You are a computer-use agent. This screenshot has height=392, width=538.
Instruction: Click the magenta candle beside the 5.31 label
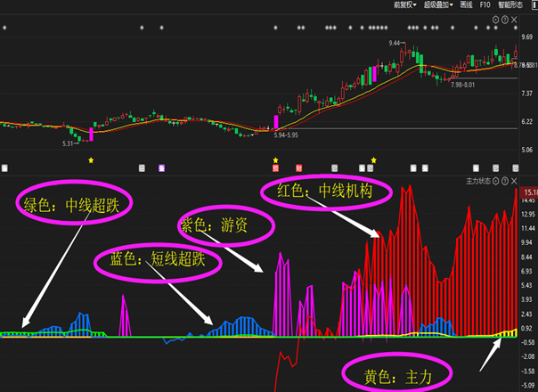[x=91, y=135]
